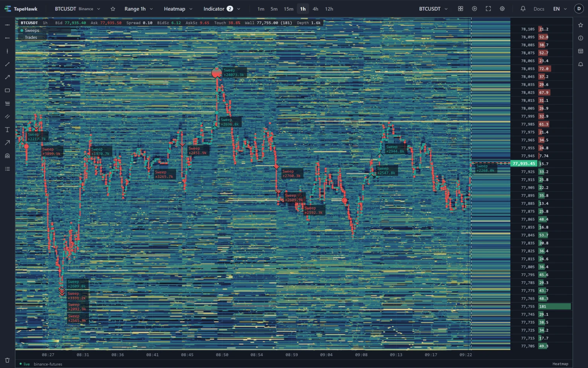Click the heatmap color scale legend
Viewport: 588px width, 368px height.
point(39,342)
